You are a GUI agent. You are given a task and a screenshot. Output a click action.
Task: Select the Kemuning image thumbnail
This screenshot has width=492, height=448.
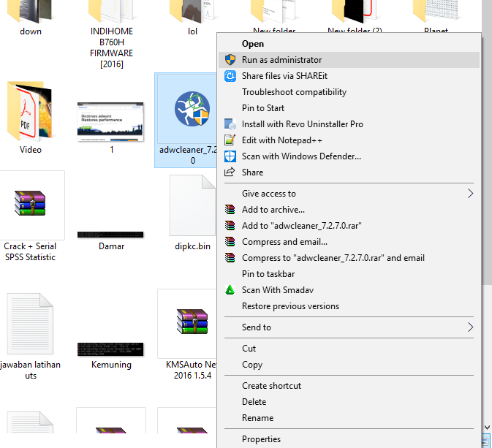coord(110,349)
